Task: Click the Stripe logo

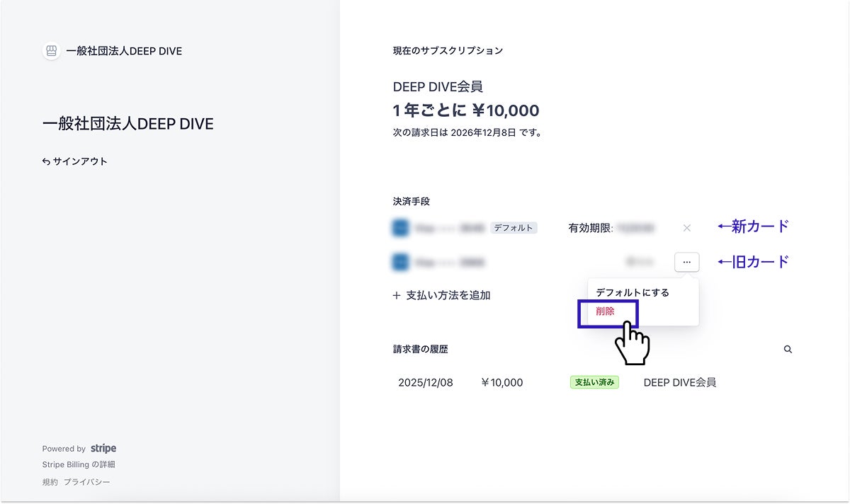Action: 103,448
